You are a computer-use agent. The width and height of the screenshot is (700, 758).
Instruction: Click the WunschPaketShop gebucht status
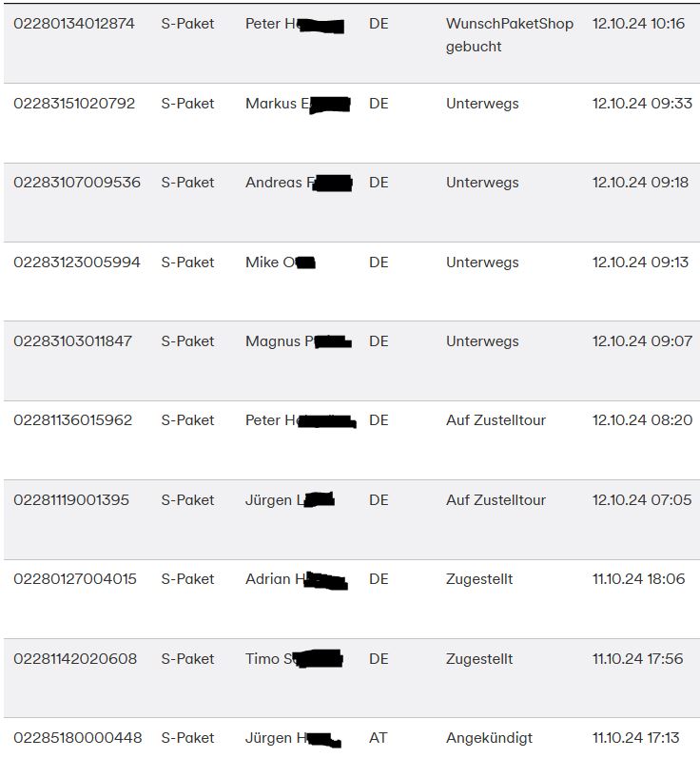pos(509,34)
